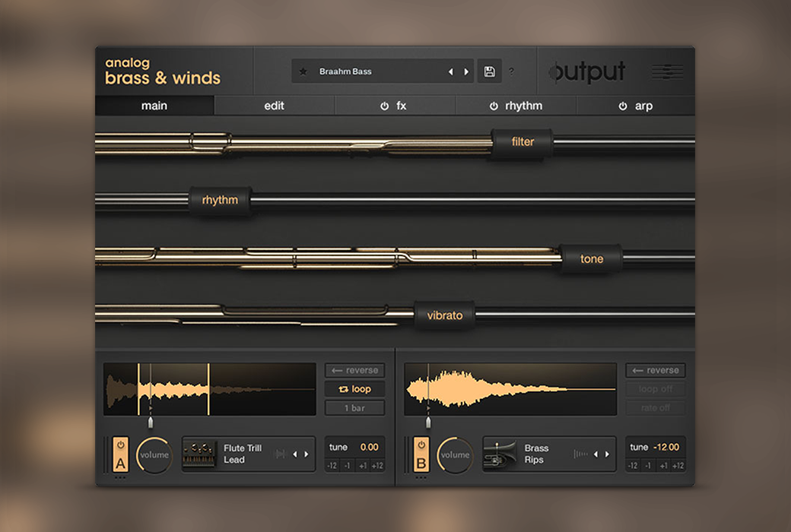
Task: Lower layer A tune by 1 semitone
Action: [347, 465]
